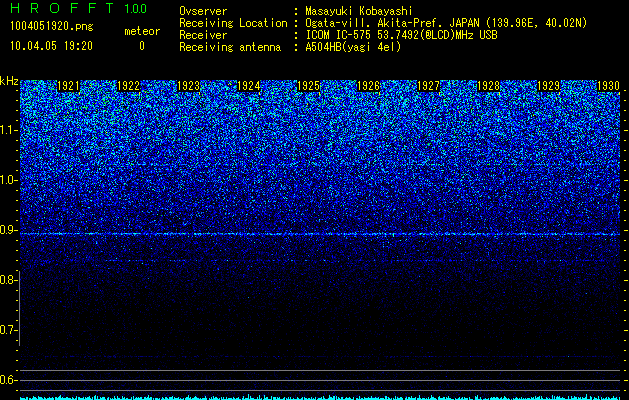Click the 1930 time marker label

(608, 86)
